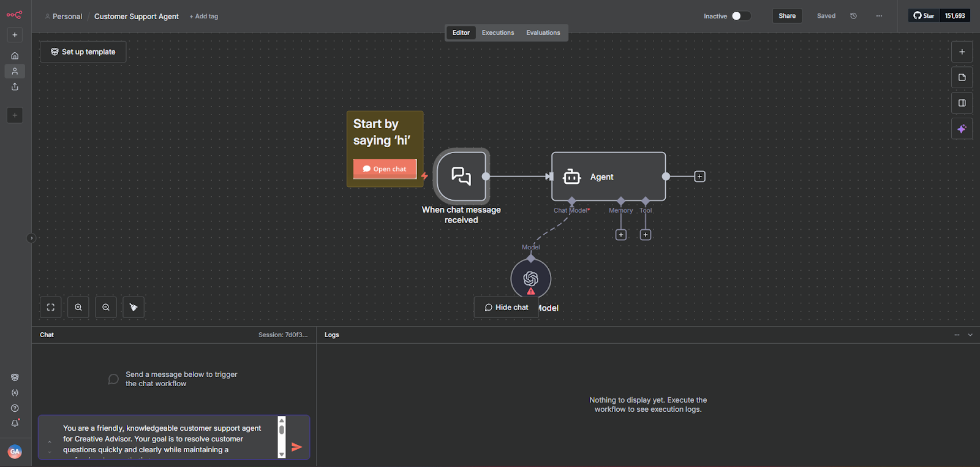Toggle the Inactive workflow switch
The image size is (980, 467).
(x=741, y=16)
